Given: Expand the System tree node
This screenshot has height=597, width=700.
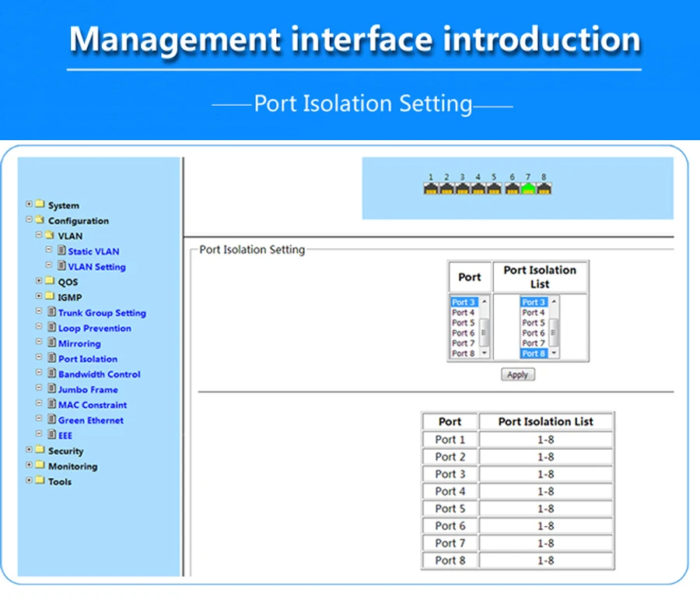Looking at the screenshot, I should click(29, 204).
